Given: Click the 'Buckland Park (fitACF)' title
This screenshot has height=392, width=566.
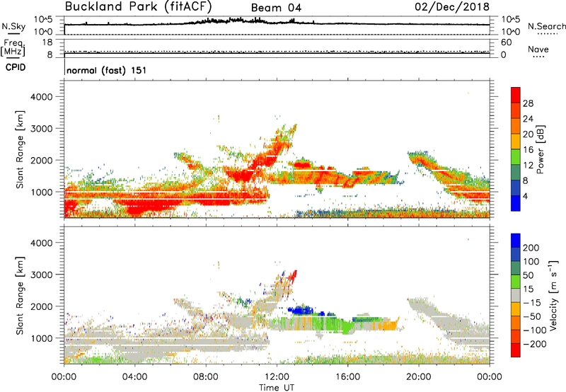Looking at the screenshot, I should tap(138, 7).
